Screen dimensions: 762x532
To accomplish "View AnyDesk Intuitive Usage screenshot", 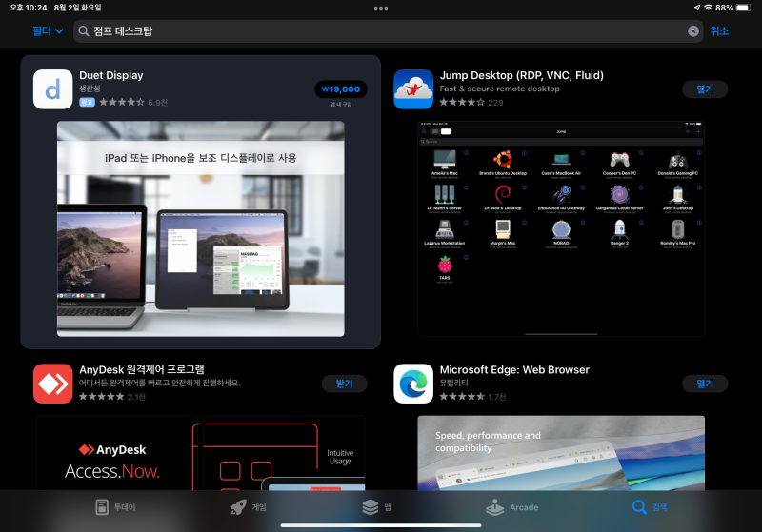I will 284,453.
